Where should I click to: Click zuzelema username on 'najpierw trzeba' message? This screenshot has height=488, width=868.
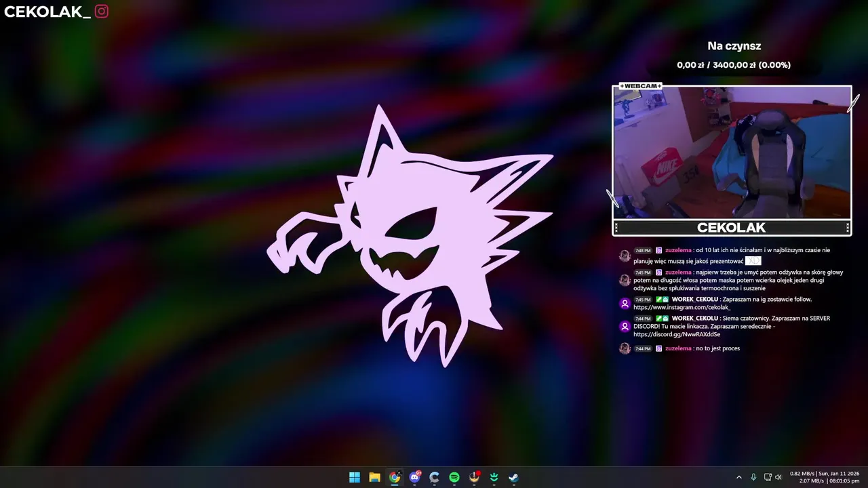coord(678,272)
